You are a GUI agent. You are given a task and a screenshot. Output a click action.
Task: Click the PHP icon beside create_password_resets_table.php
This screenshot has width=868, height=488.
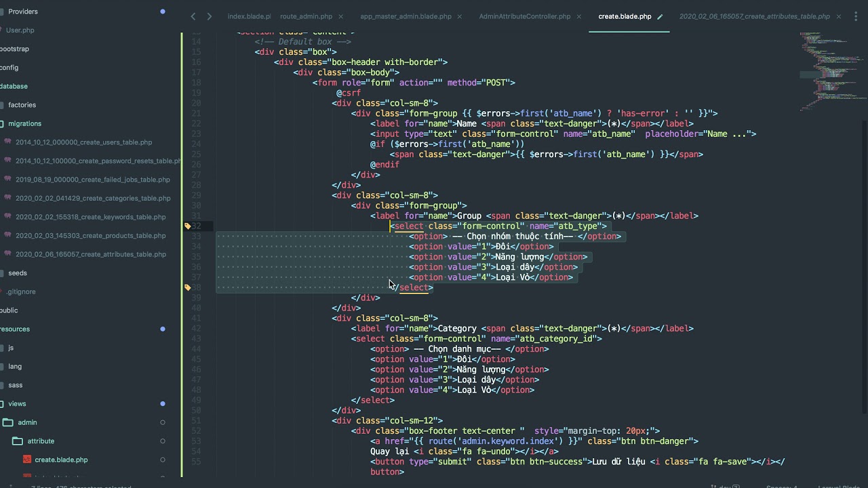click(x=8, y=161)
